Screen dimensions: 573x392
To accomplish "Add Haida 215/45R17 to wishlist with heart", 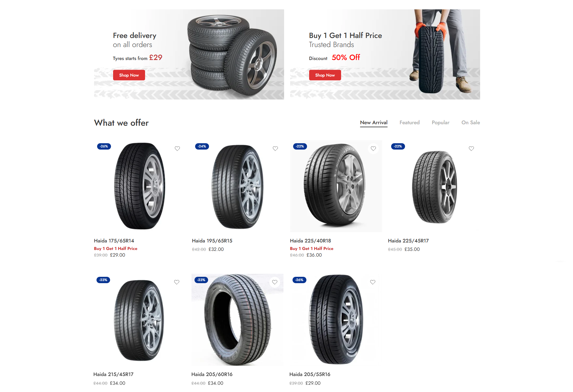I will [177, 282].
